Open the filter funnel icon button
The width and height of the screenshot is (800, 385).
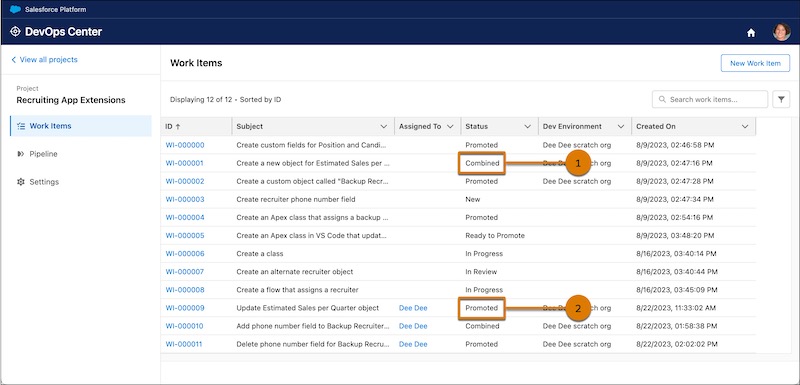[x=781, y=99]
